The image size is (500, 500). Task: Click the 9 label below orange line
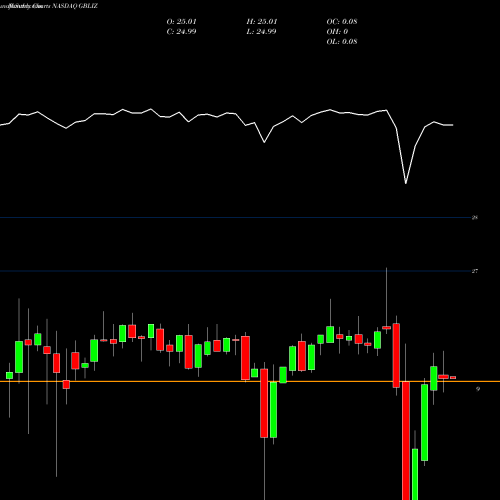(x=478, y=389)
